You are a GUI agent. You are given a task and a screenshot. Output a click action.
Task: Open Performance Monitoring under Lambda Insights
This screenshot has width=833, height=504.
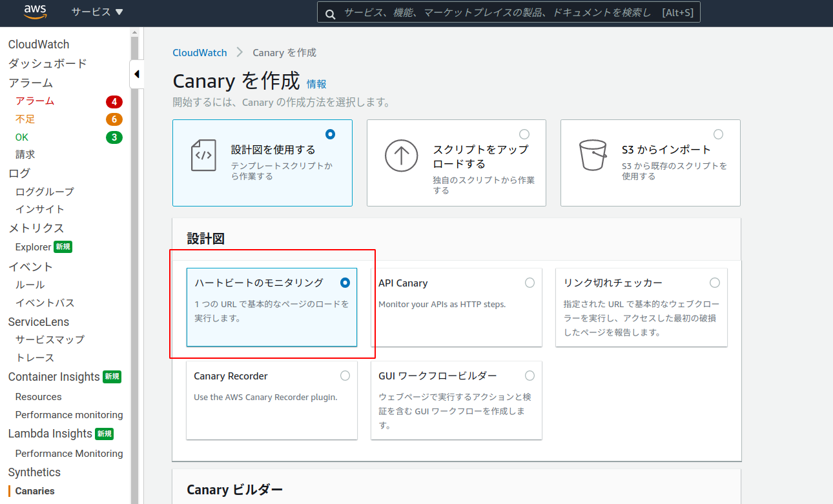pos(69,454)
